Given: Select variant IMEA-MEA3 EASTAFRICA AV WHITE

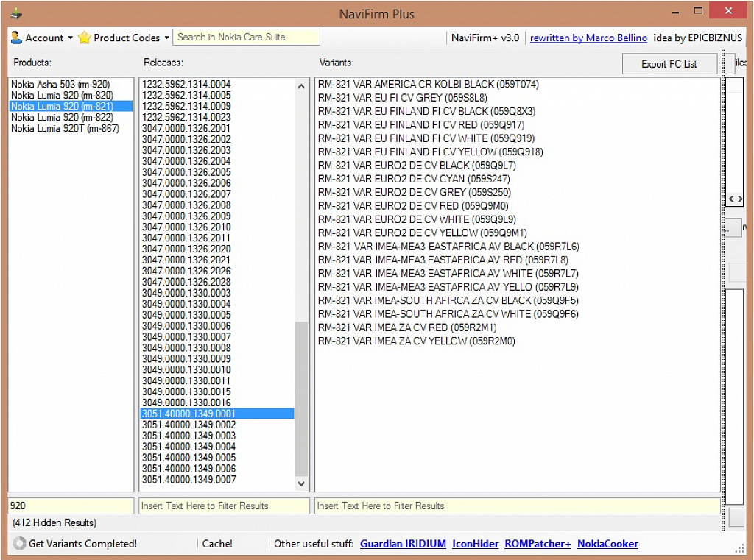Looking at the screenshot, I should pyautogui.click(x=518, y=273).
